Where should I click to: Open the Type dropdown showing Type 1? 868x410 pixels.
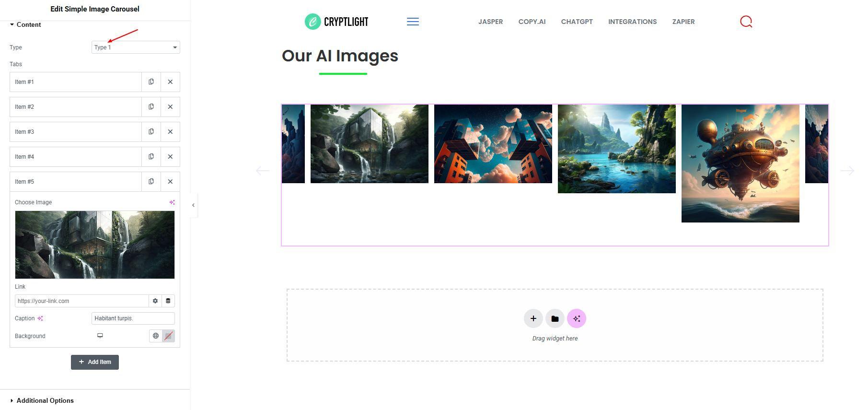(136, 47)
